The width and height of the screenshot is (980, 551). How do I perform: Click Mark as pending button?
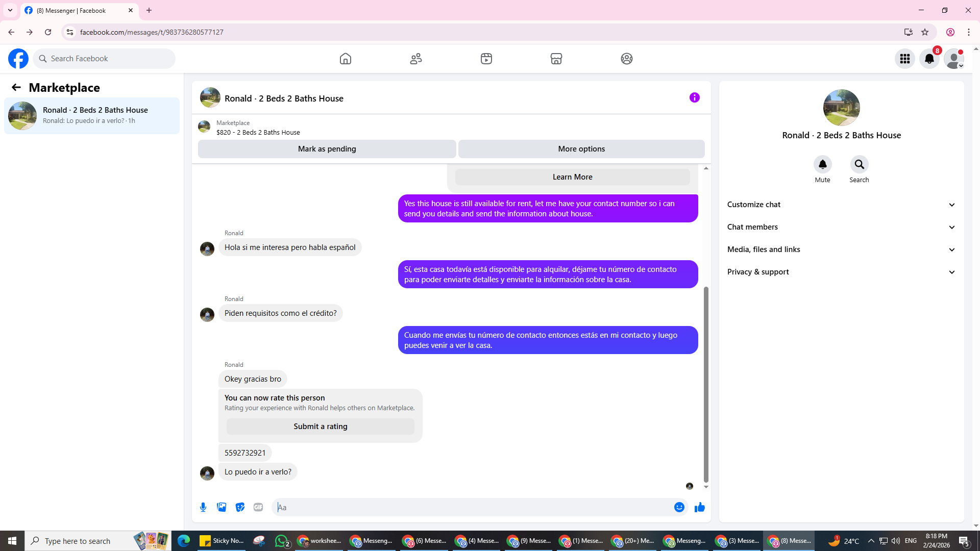pos(327,149)
